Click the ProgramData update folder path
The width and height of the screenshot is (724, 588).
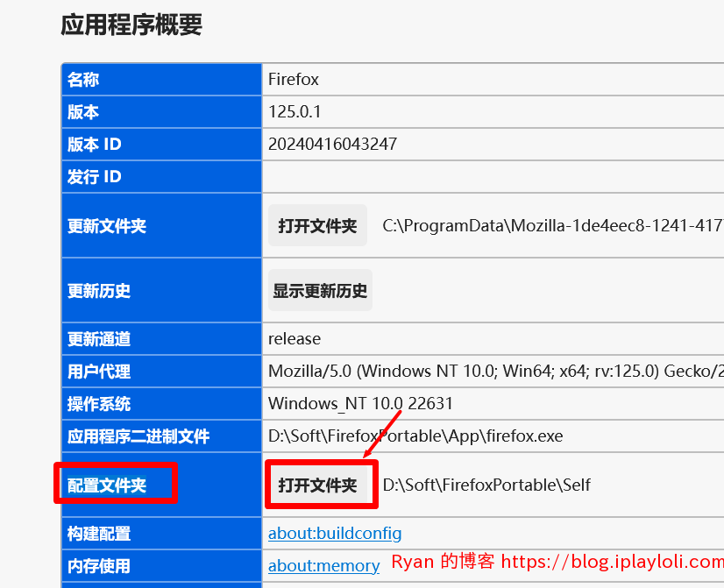point(553,225)
